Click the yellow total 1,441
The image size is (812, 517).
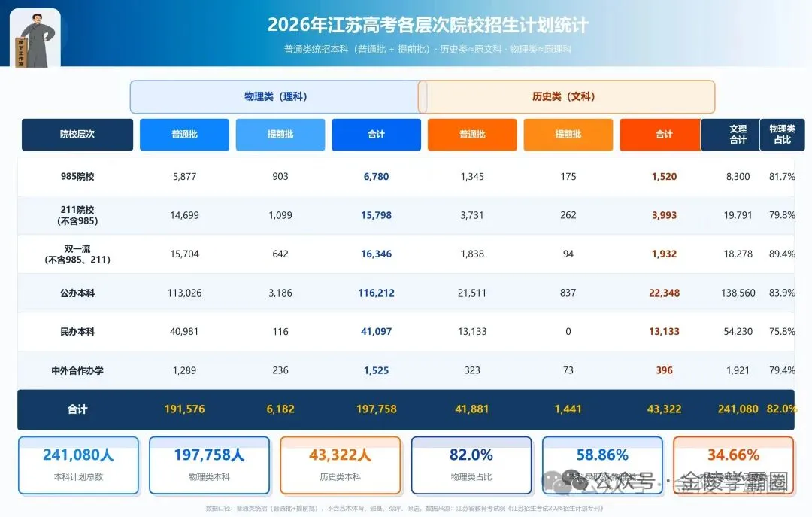[x=568, y=409]
